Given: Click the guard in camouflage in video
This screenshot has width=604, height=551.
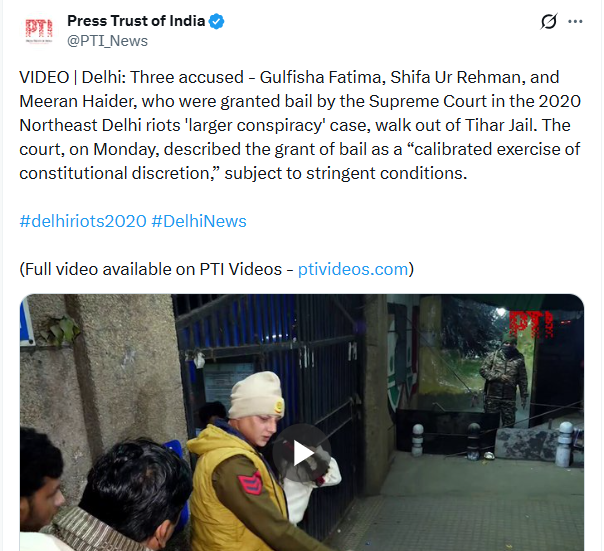Looking at the screenshot, I should [503, 384].
